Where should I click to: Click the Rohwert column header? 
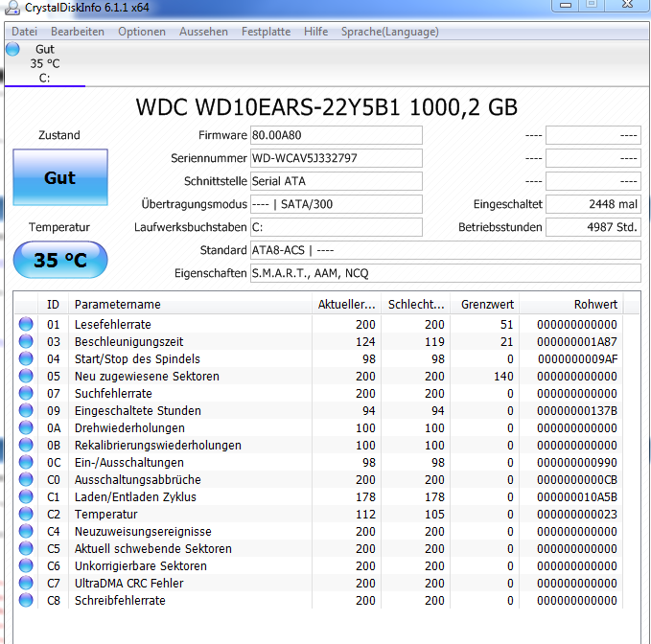click(570, 304)
